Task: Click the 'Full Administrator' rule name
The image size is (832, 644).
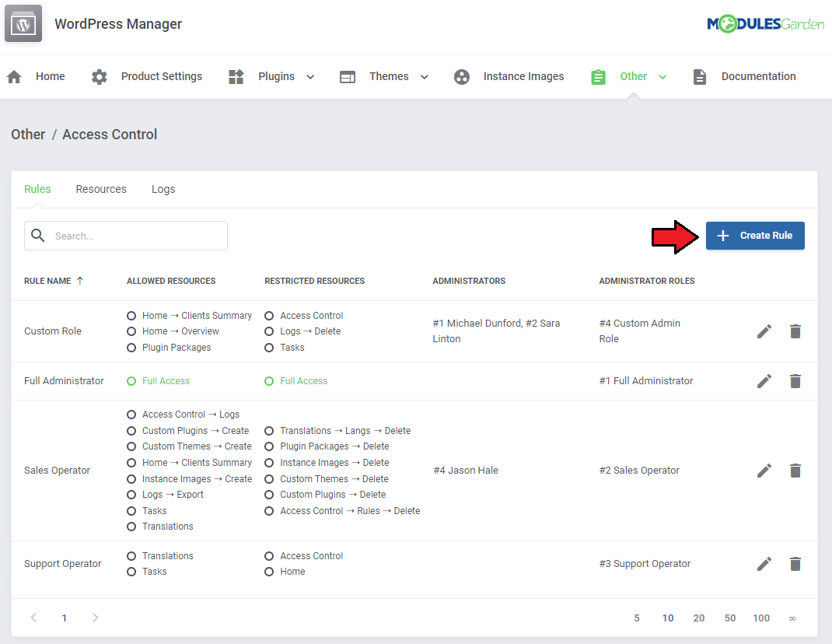Action: [64, 380]
